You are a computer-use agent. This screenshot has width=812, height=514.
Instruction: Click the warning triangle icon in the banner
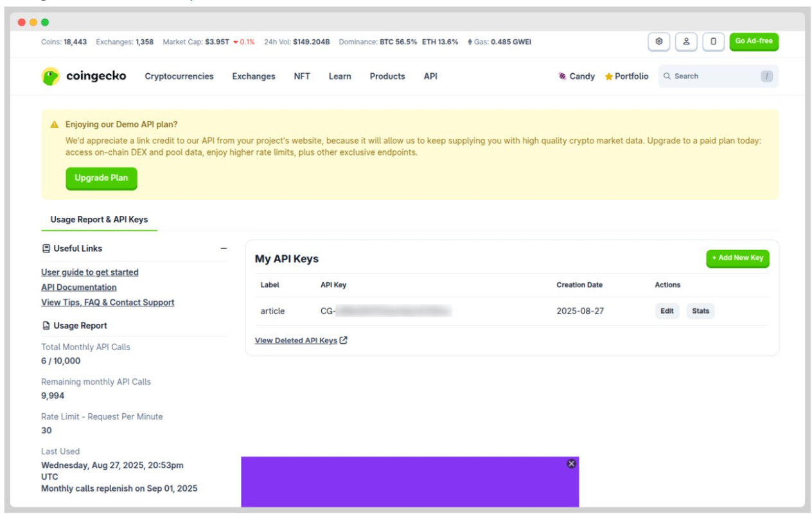(55, 125)
